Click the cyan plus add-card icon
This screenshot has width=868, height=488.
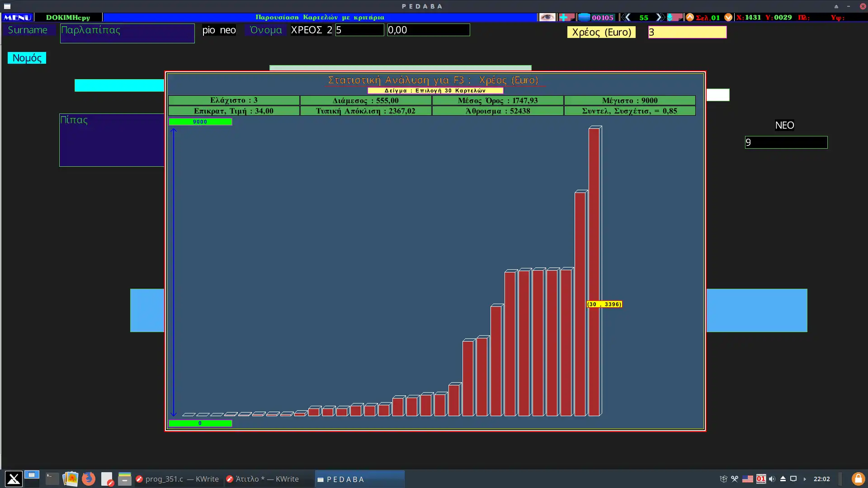click(564, 17)
